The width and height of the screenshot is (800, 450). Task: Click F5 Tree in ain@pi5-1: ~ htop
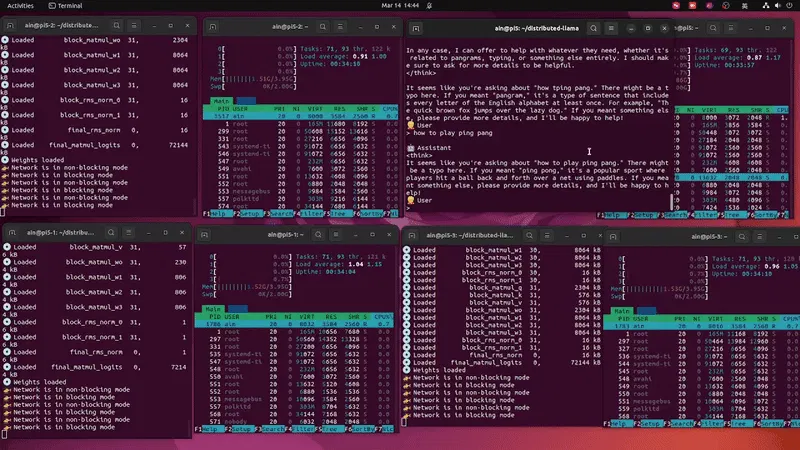[x=331, y=430]
